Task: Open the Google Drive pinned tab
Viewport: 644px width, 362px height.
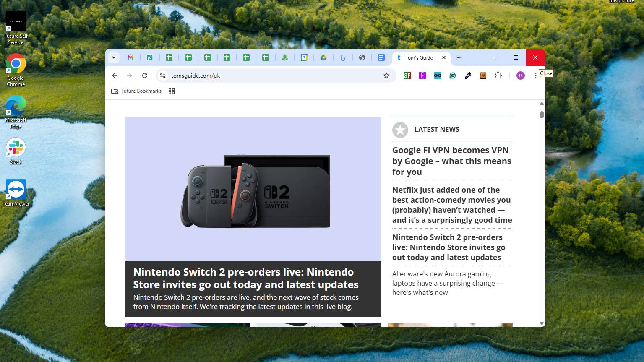Action: (323, 57)
